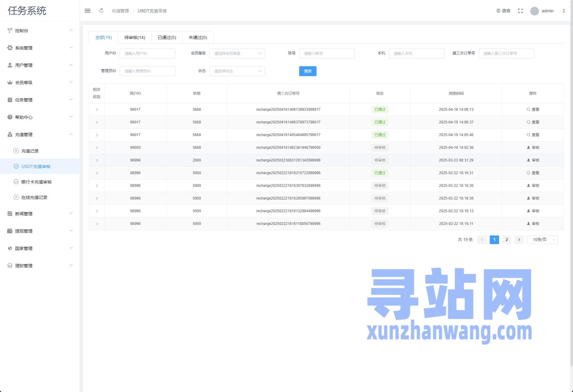This screenshot has width=573, height=392.
Task: Toggle fullscreen mode icon
Action: 520,11
